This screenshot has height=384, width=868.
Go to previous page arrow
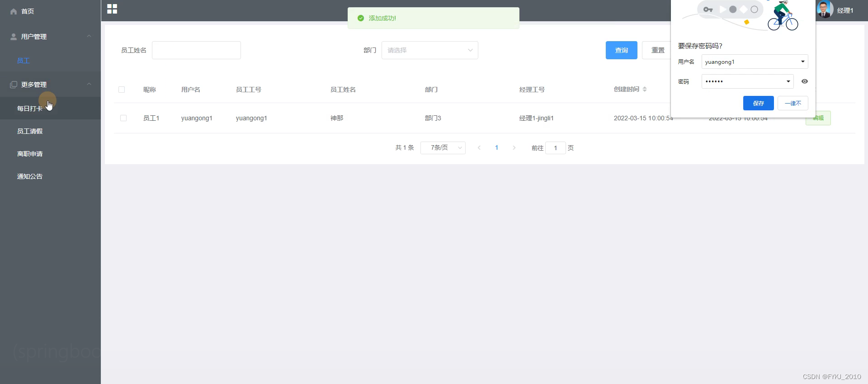pos(479,148)
